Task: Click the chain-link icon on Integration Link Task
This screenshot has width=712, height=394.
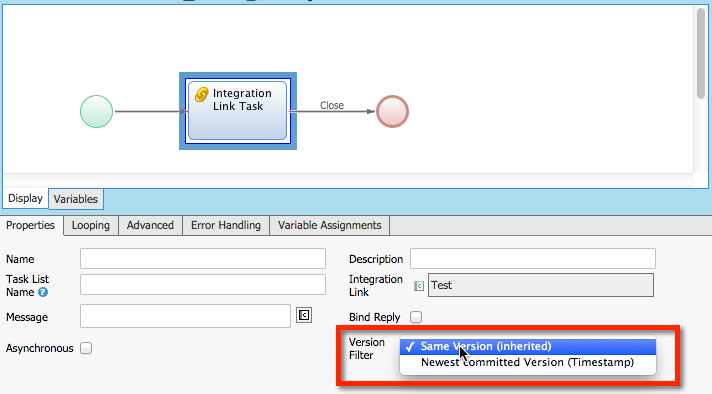Action: (x=201, y=94)
